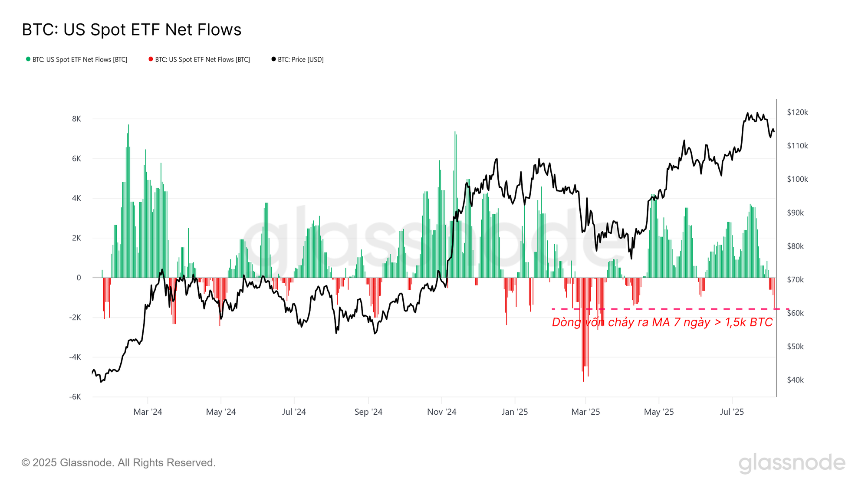
Task: Click the $60k price axis label
Action: coord(796,313)
